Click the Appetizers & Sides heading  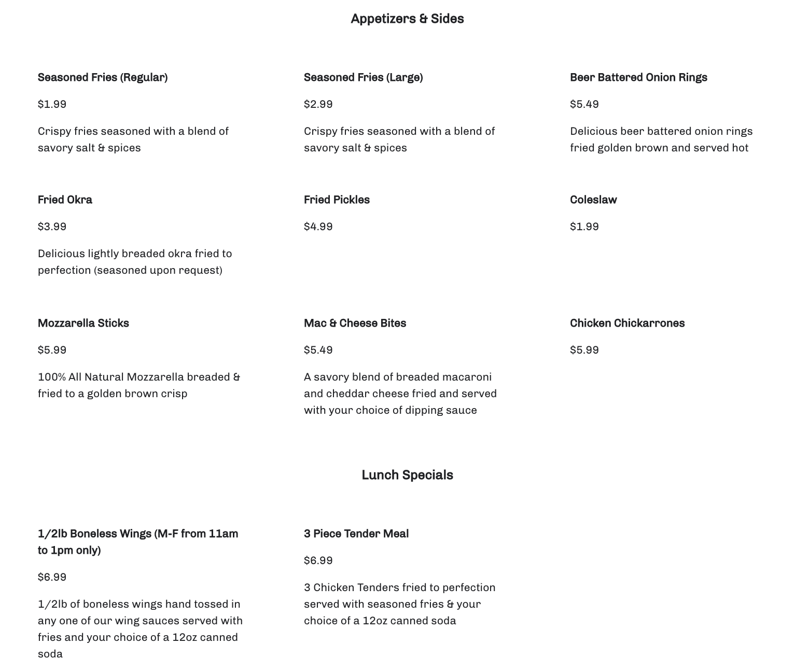click(x=407, y=19)
